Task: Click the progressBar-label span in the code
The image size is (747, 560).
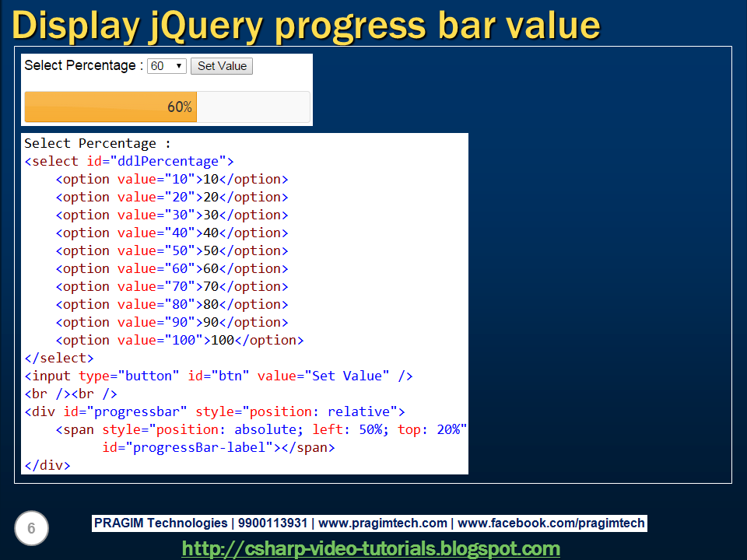Action: (182, 447)
